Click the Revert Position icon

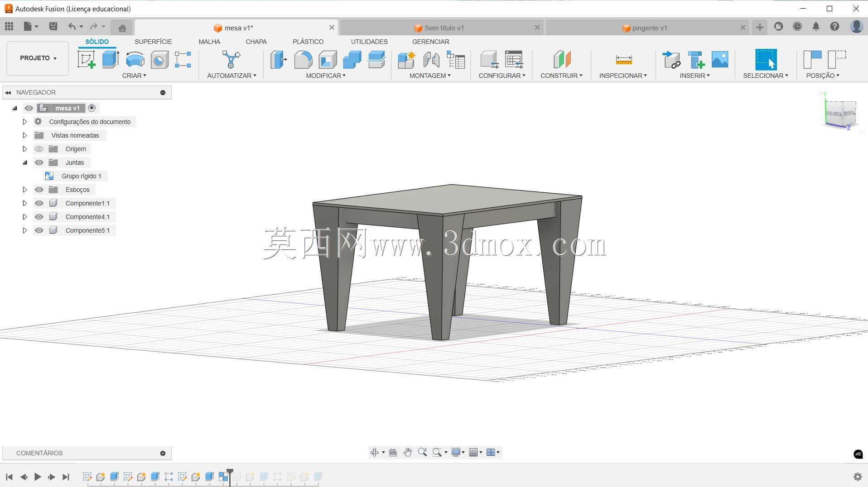click(x=837, y=59)
